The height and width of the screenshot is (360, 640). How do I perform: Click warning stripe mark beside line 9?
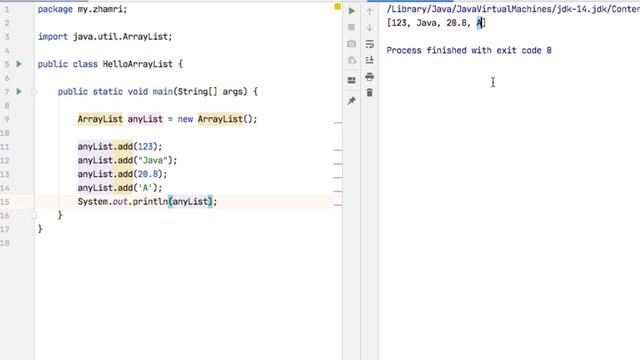(338, 122)
